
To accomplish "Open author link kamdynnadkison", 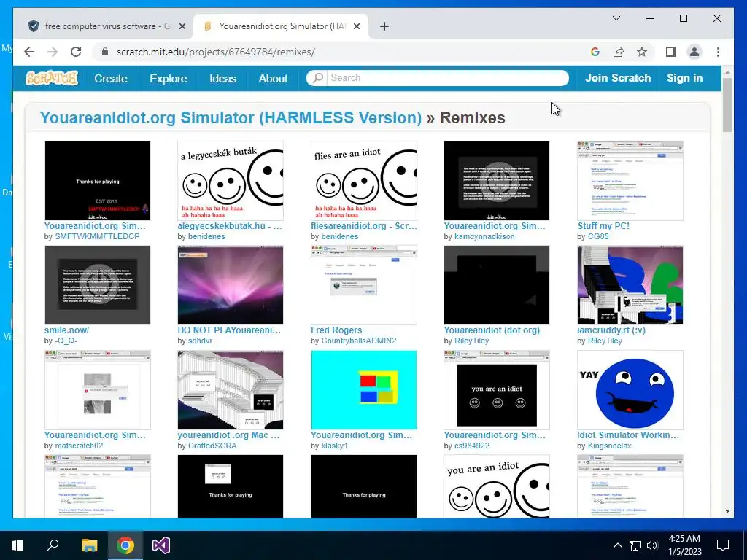I will click(x=484, y=236).
